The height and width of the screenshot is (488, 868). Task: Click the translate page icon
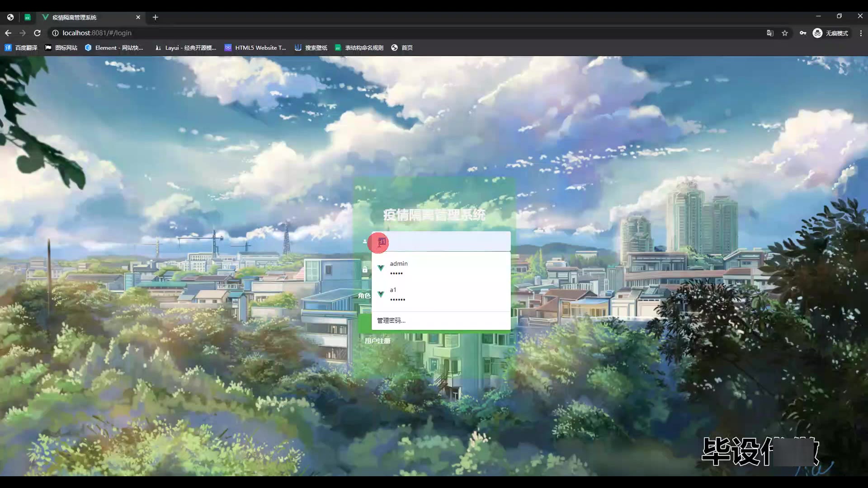click(770, 33)
